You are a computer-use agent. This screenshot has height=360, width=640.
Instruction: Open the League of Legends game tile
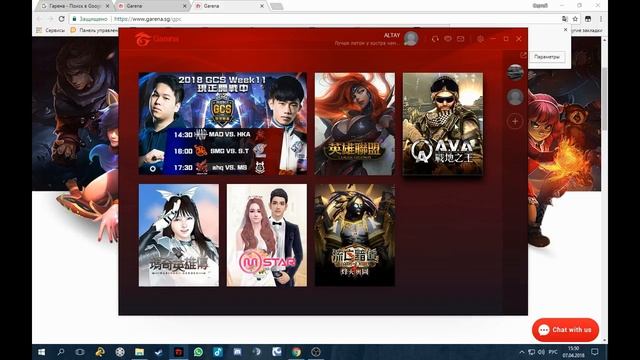point(355,124)
